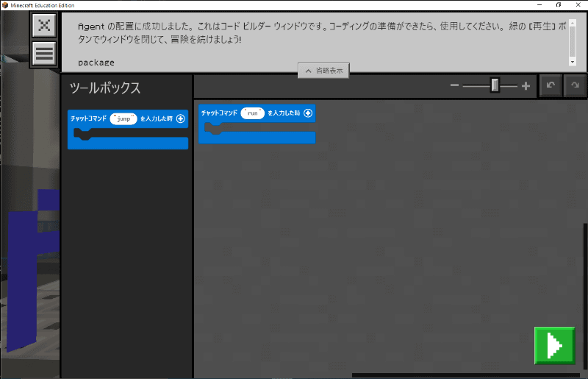588x379 pixels.
Task: Click the zoom out minus icon
Action: point(454,85)
